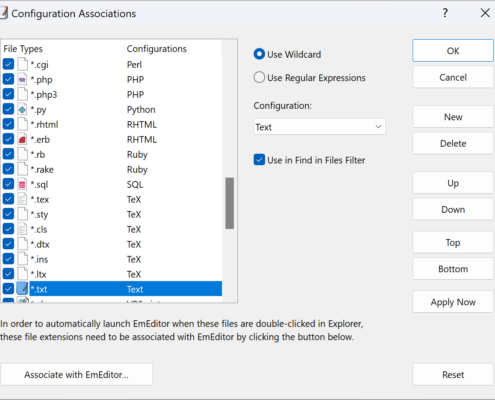
Task: Click the file icon next to *.sty
Action: pyautogui.click(x=22, y=214)
